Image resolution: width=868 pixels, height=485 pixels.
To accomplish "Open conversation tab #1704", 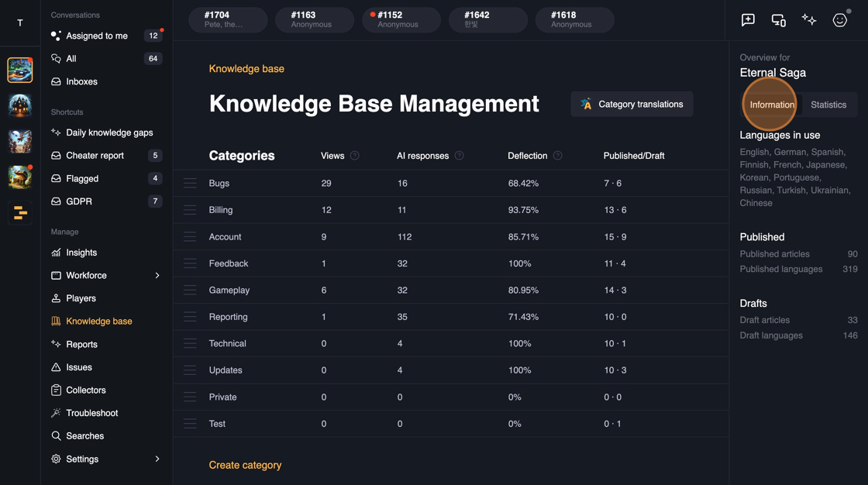I will tap(228, 19).
